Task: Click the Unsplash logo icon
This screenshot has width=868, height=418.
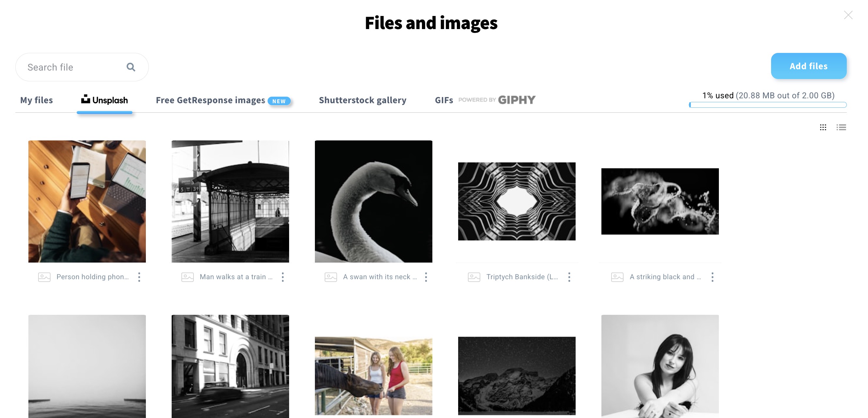Action: click(85, 99)
